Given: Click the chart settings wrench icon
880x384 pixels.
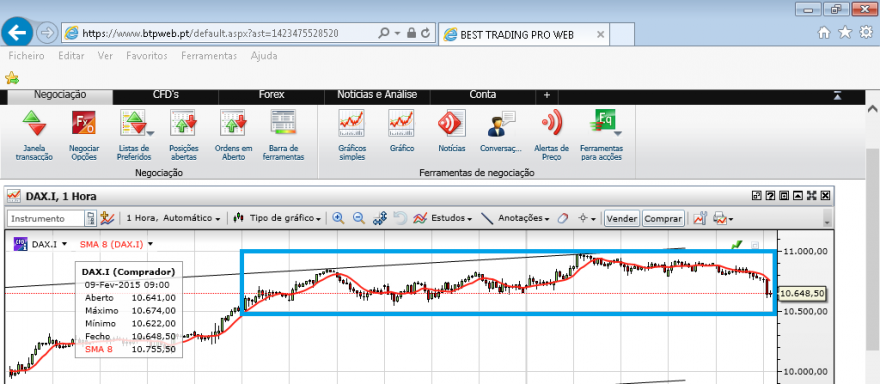Looking at the screenshot, I should click(x=699, y=218).
